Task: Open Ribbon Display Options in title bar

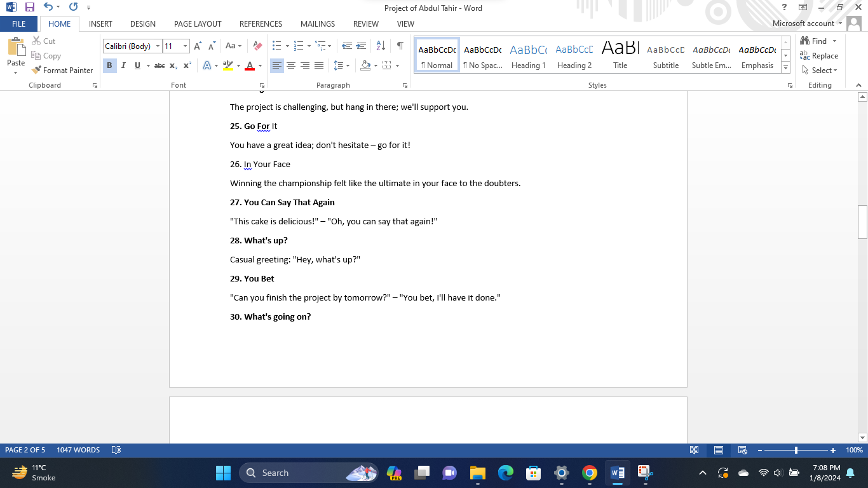Action: coord(803,8)
